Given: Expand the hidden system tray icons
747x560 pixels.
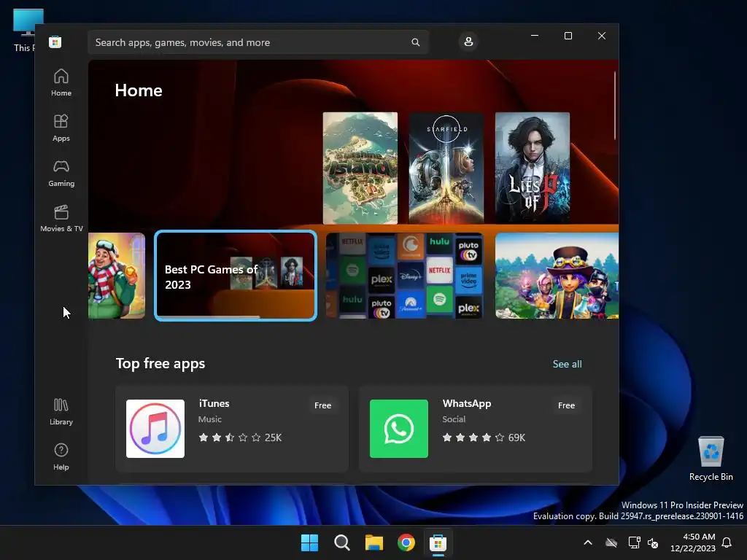Looking at the screenshot, I should click(x=588, y=542).
